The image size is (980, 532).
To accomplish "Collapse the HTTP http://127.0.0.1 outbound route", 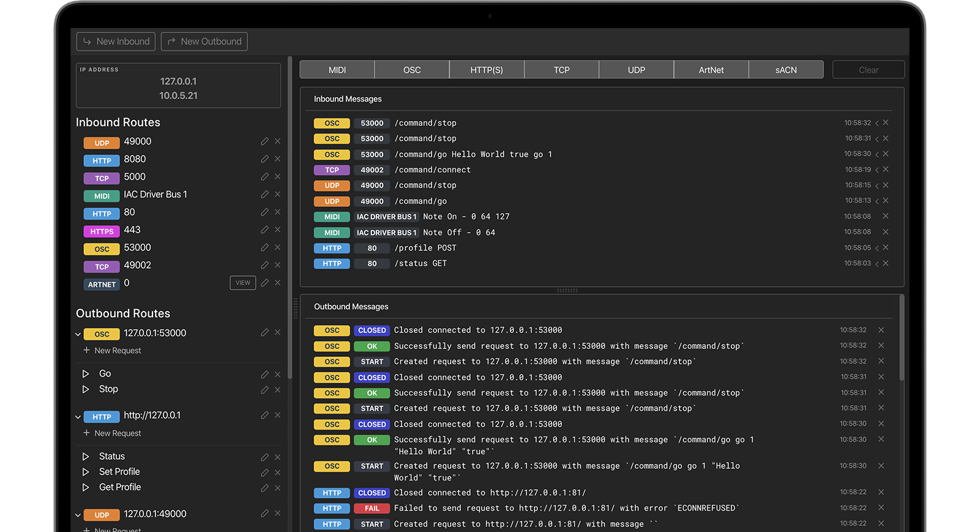I will pos(78,417).
